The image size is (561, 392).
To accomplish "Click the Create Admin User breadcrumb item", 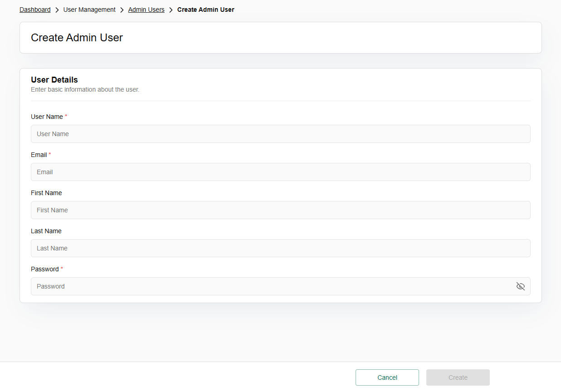I will click(205, 10).
